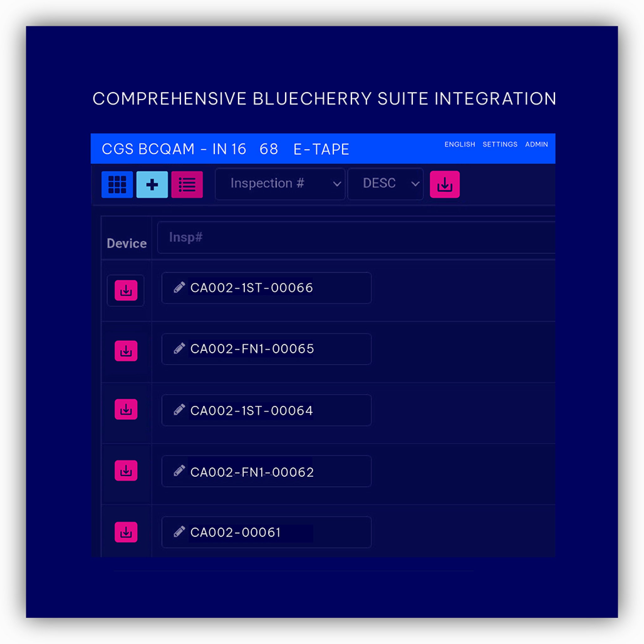Switch language by clicking ENGLISH
The height and width of the screenshot is (644, 644).
click(460, 144)
